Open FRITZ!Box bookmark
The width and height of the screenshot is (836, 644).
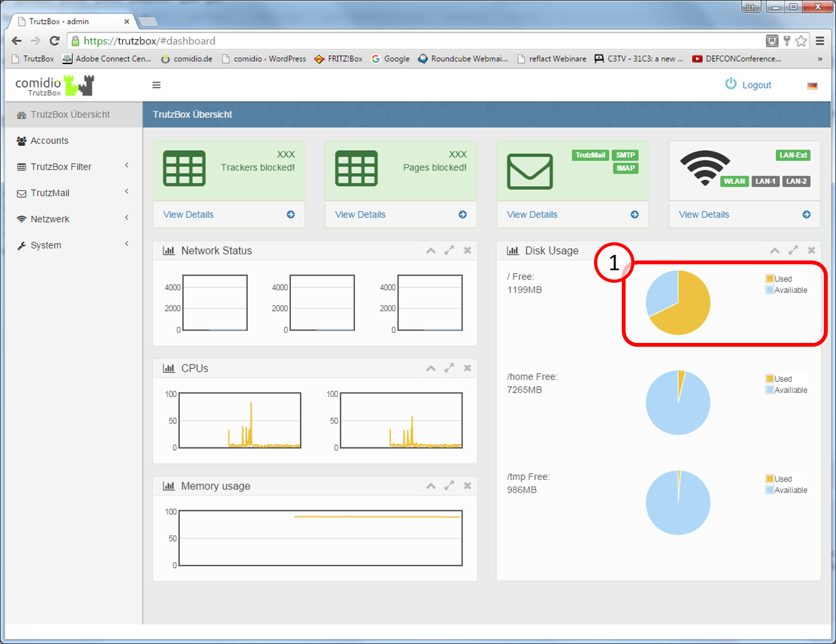[x=338, y=58]
